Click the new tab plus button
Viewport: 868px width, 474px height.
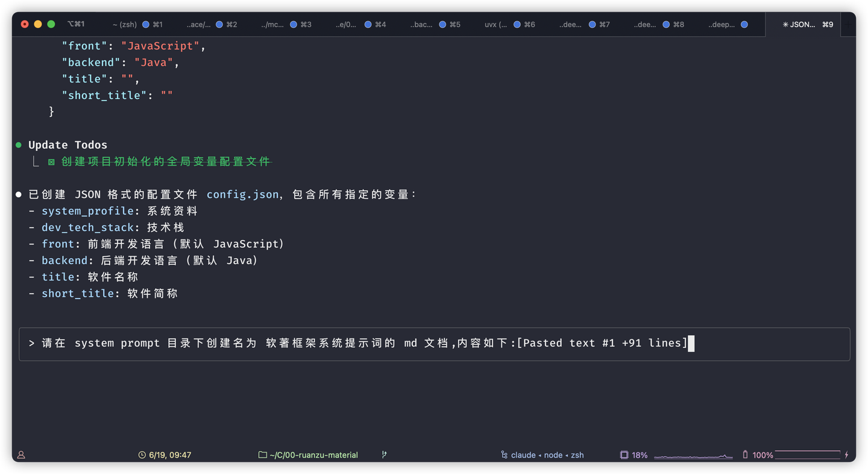tap(849, 25)
